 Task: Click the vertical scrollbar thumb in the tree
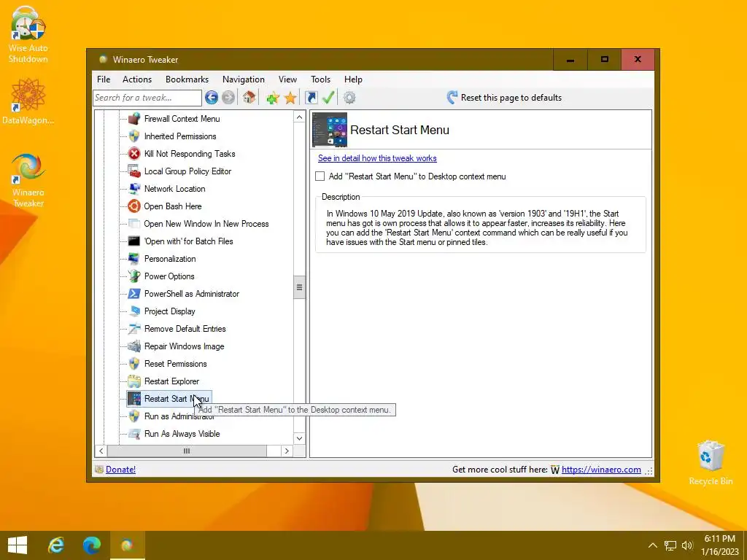coord(299,287)
